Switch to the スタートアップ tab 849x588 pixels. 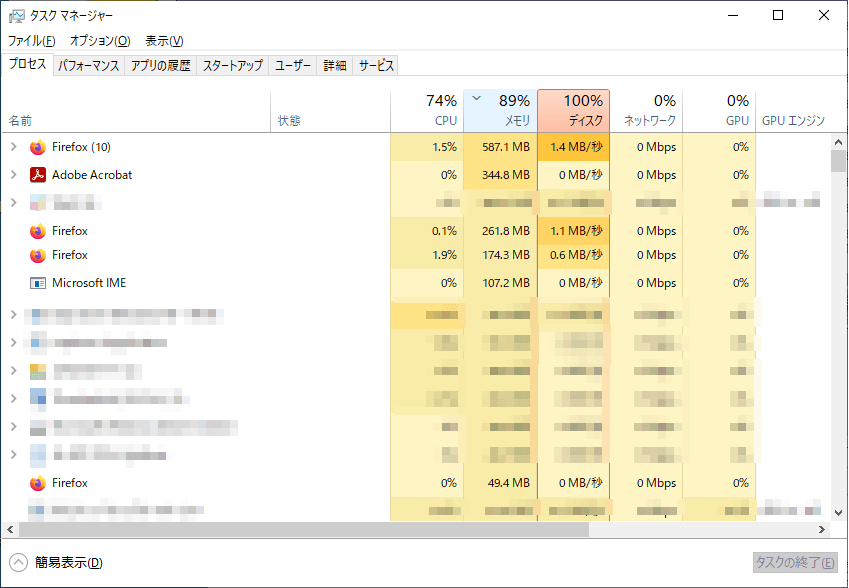(232, 66)
